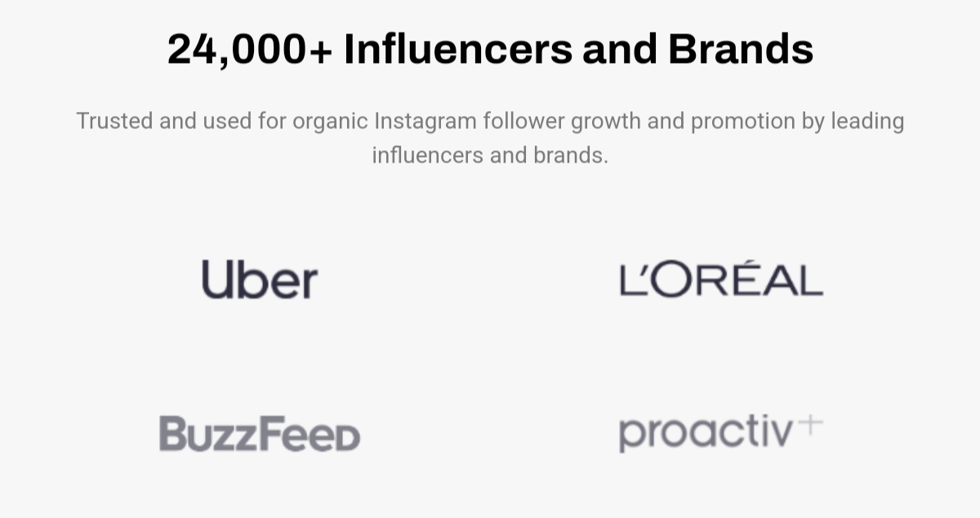Screen dimensions: 980x518
Task: Click the word 'Trusted' in the subtitle
Action: [114, 121]
